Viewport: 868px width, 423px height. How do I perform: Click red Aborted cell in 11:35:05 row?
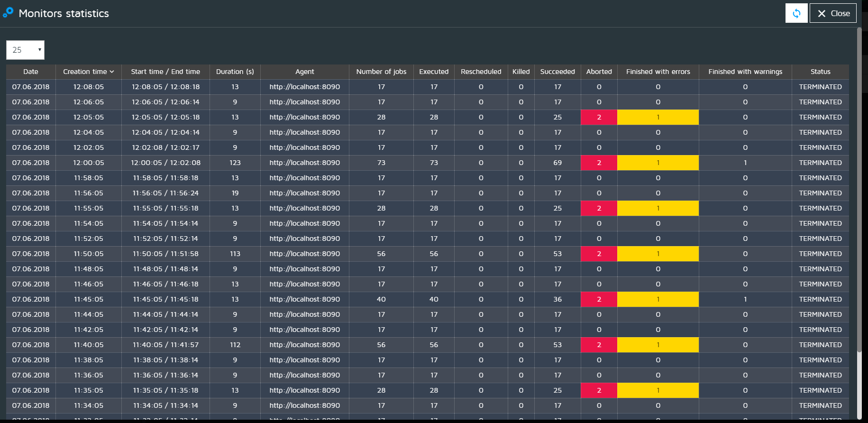[599, 390]
